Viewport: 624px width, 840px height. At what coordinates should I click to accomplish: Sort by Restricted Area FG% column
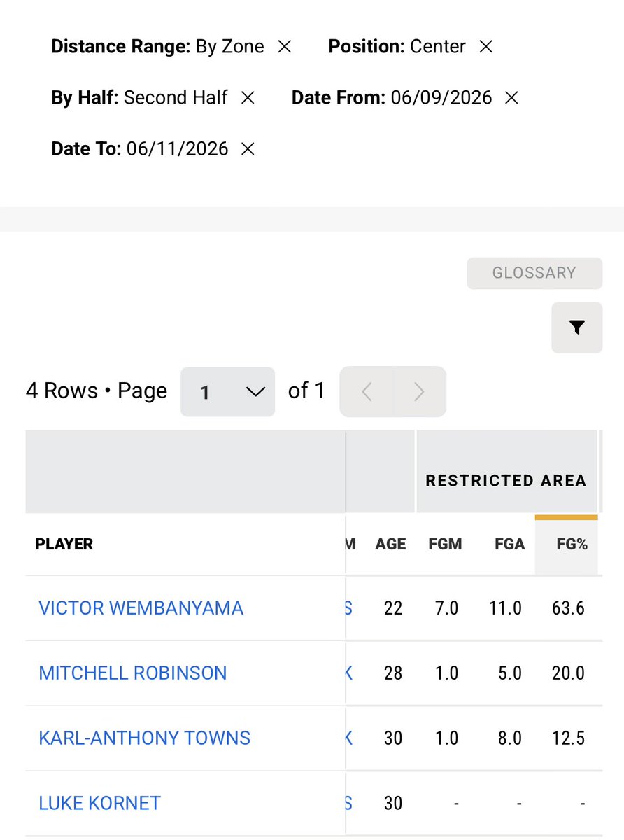coord(572,545)
